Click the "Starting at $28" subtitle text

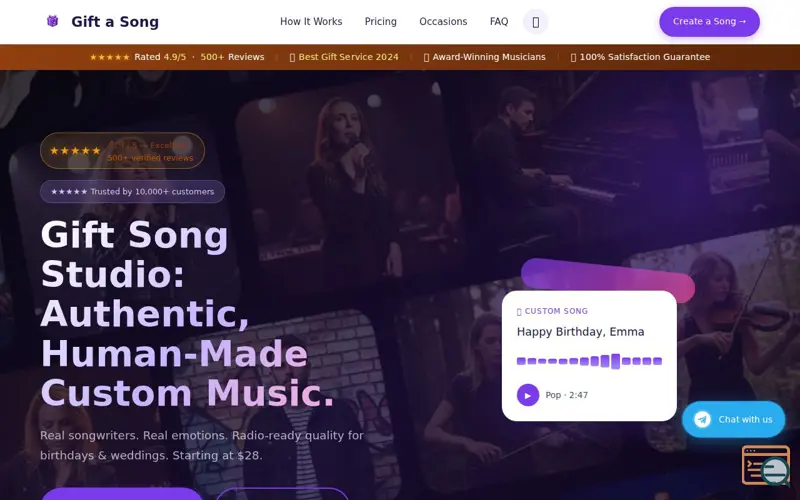(217, 455)
